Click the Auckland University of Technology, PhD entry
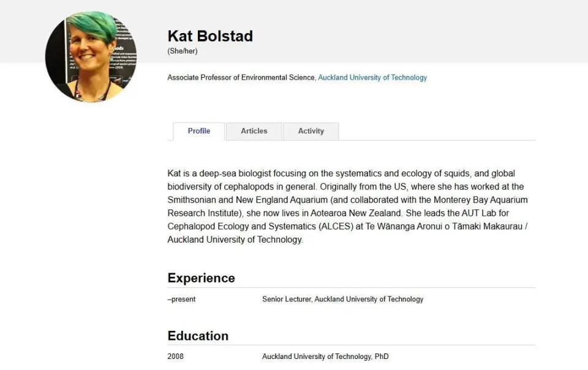The height and width of the screenshot is (370, 588). click(325, 357)
